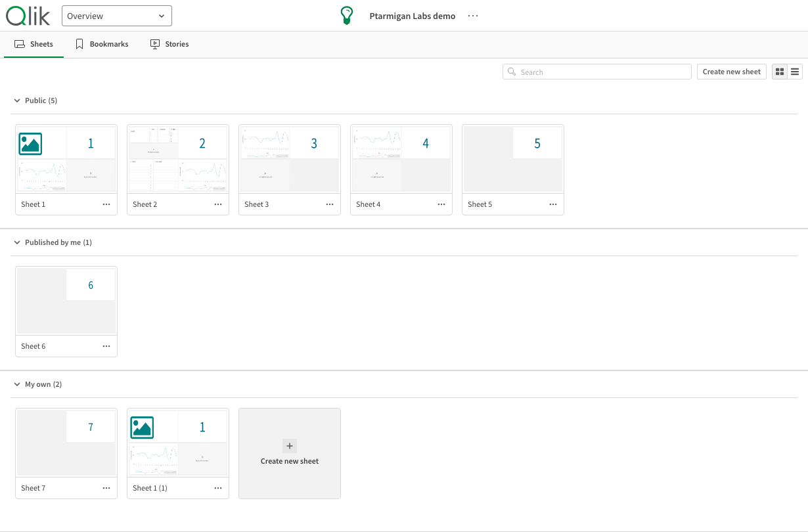This screenshot has height=532, width=808.
Task: Click the Sheet 1 title label in Public
Action: point(34,204)
